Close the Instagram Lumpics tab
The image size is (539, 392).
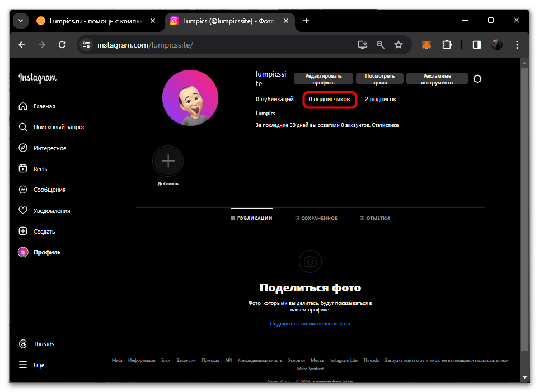286,21
